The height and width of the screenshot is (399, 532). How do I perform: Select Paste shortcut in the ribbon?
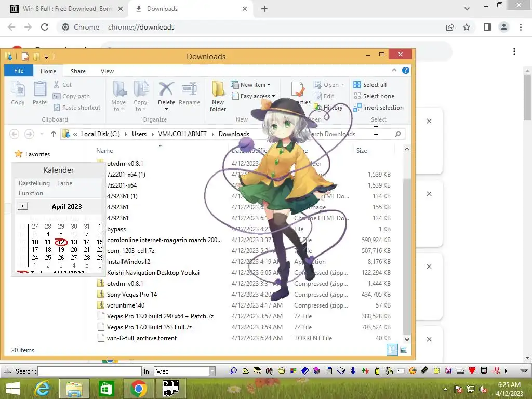(x=77, y=108)
